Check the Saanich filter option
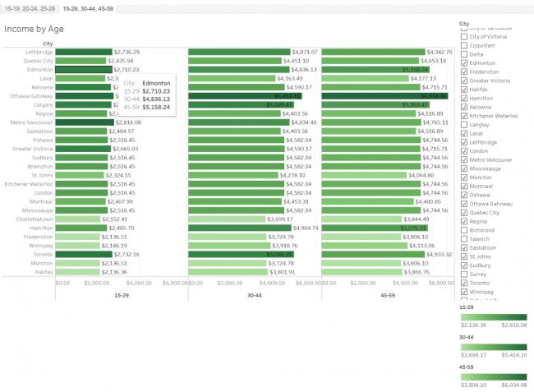Viewport: 534px width, 392px height. point(464,238)
